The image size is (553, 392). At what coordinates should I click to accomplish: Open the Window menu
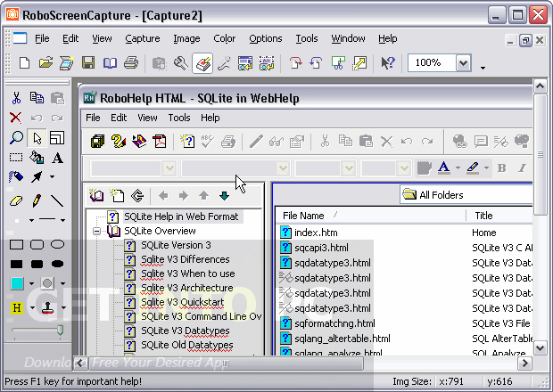(348, 38)
